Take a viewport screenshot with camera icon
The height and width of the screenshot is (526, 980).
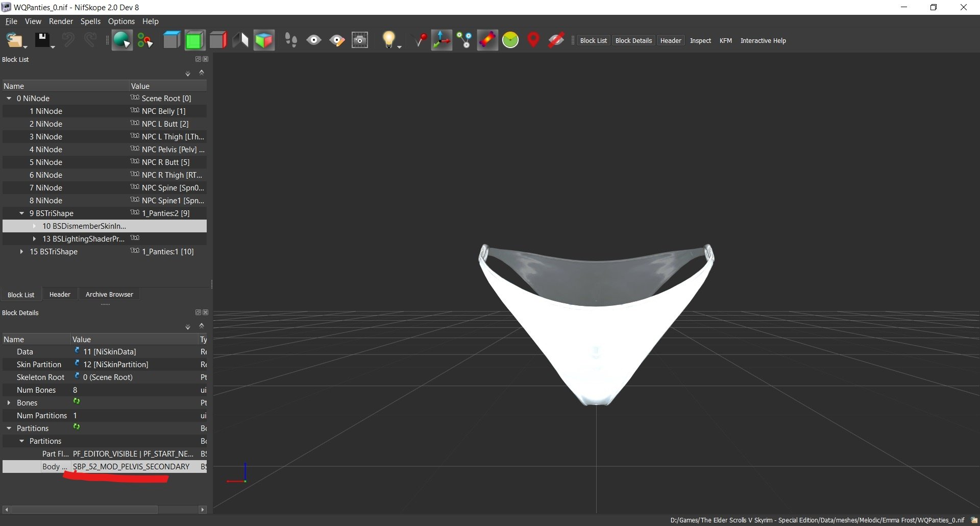pyautogui.click(x=360, y=40)
